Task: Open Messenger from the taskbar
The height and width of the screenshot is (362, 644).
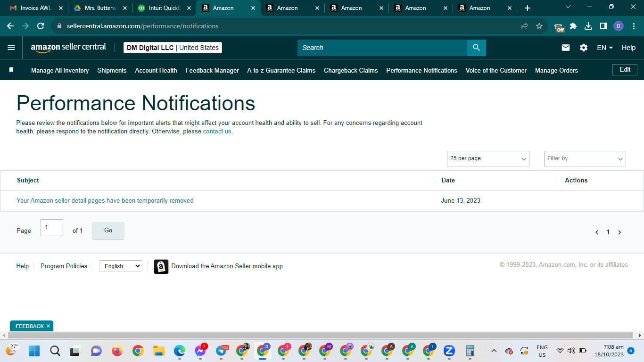Action: [200, 351]
